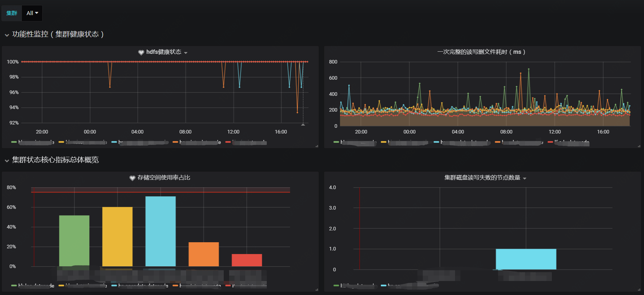
Task: Click green legend swatch in 读写删文件耗时 panel
Action: (336, 142)
